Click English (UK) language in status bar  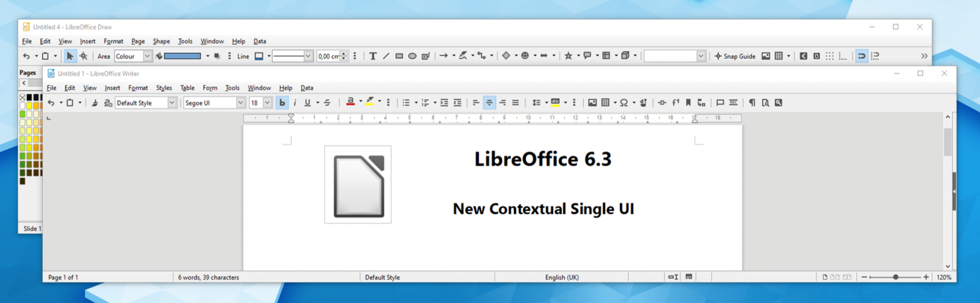point(562,277)
